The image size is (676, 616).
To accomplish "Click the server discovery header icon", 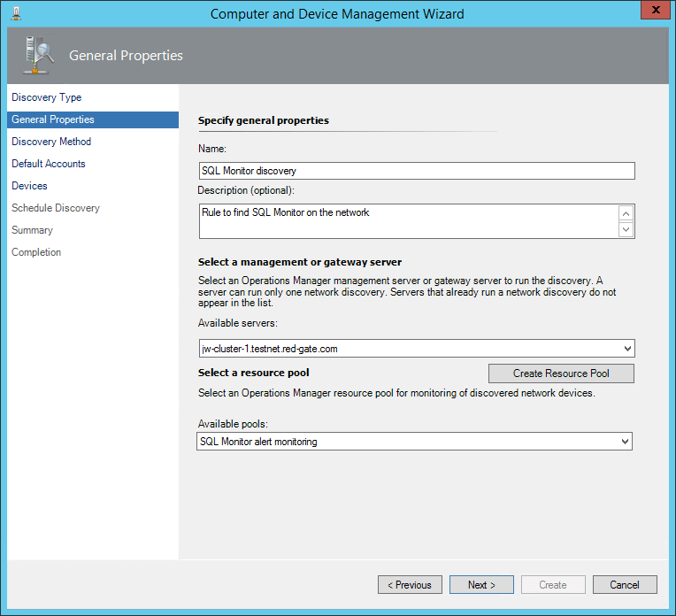I will (38, 56).
